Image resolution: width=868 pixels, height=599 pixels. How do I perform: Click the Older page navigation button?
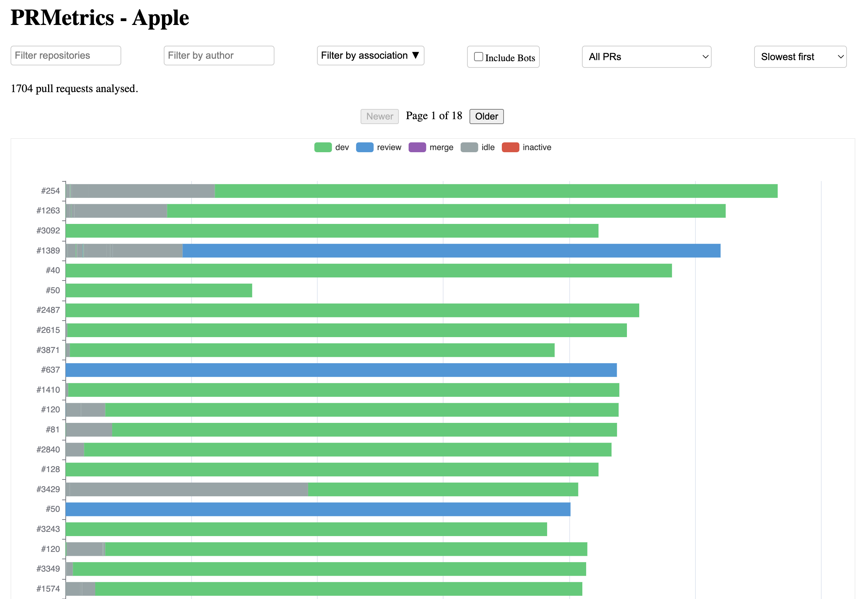[486, 116]
